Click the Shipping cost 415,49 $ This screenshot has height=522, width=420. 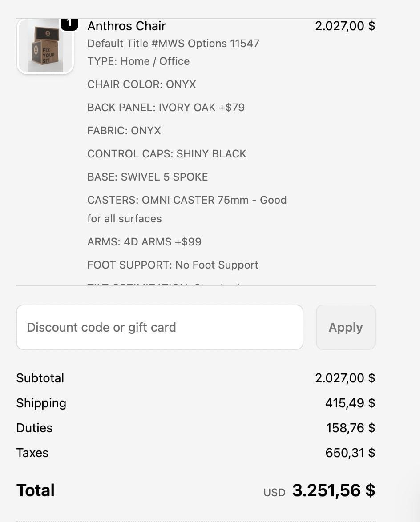click(350, 403)
